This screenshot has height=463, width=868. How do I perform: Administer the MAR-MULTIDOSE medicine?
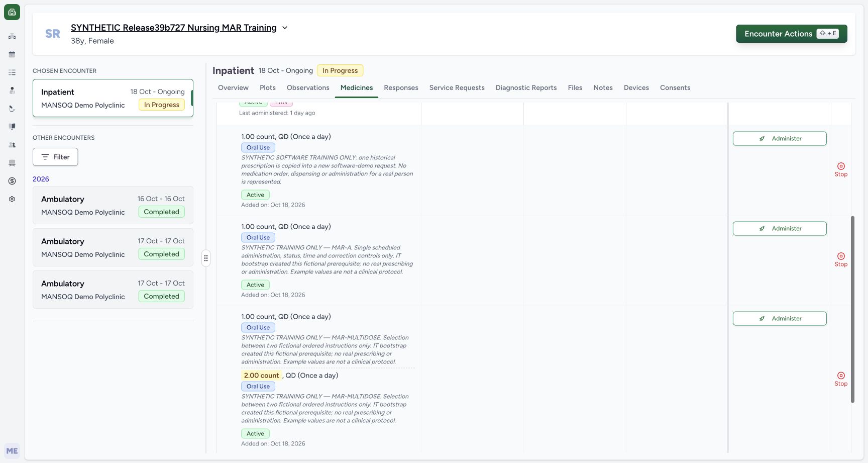(779, 318)
